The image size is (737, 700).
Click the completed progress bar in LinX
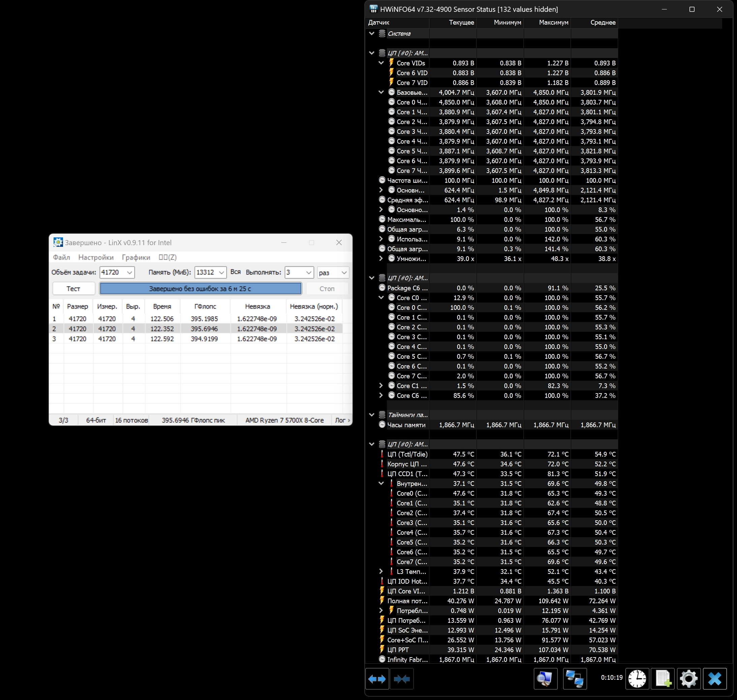[200, 288]
